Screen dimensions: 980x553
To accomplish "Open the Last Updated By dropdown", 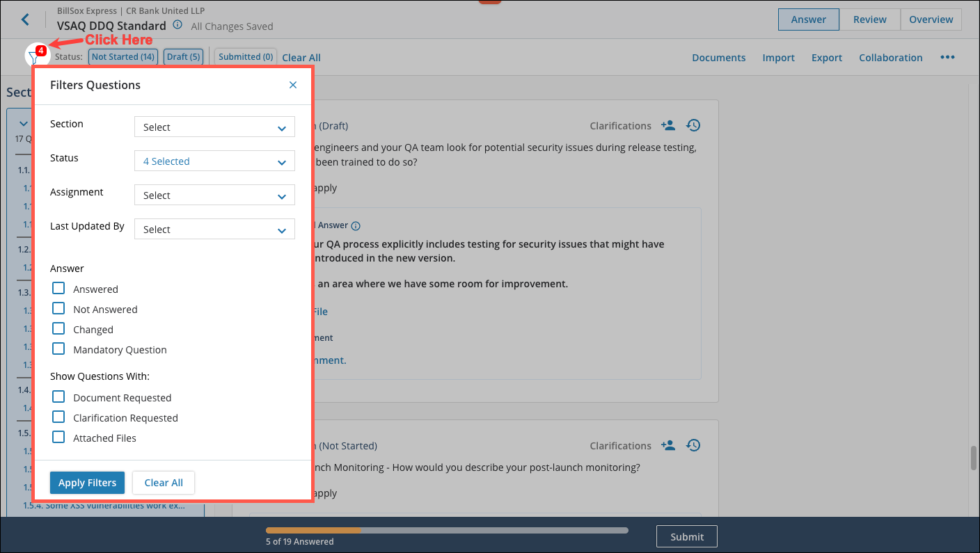I will click(x=214, y=230).
